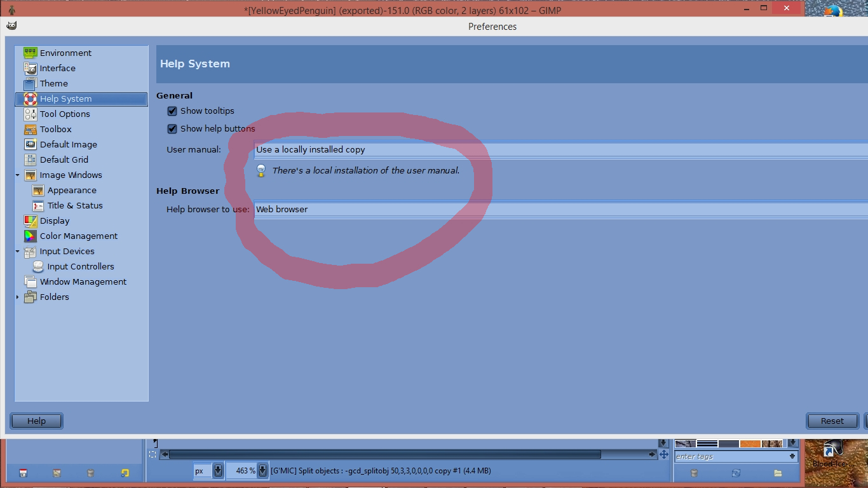Image resolution: width=868 pixels, height=488 pixels.
Task: Disable the Show tooltips checkbox
Action: click(172, 111)
